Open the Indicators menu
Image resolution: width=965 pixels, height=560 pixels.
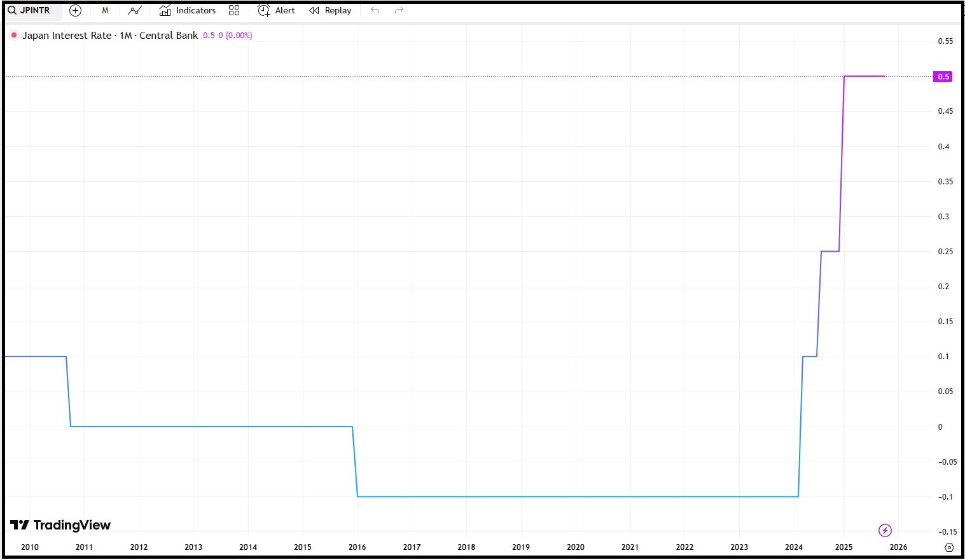pyautogui.click(x=188, y=10)
